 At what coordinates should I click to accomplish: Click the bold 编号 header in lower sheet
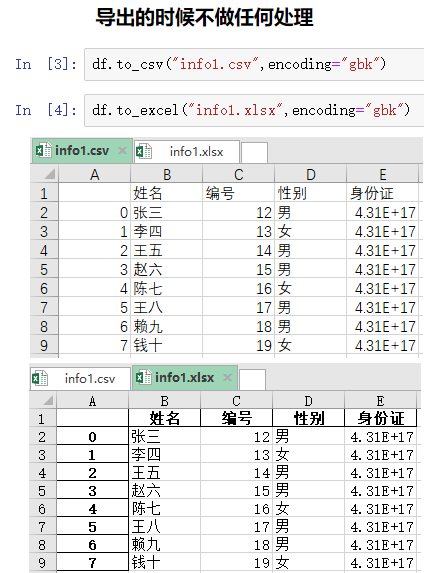[x=237, y=418]
